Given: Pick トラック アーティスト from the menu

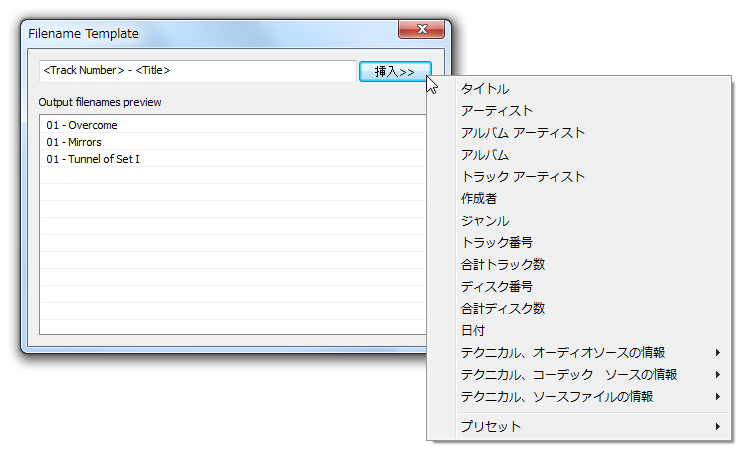Looking at the screenshot, I should pos(579,177).
